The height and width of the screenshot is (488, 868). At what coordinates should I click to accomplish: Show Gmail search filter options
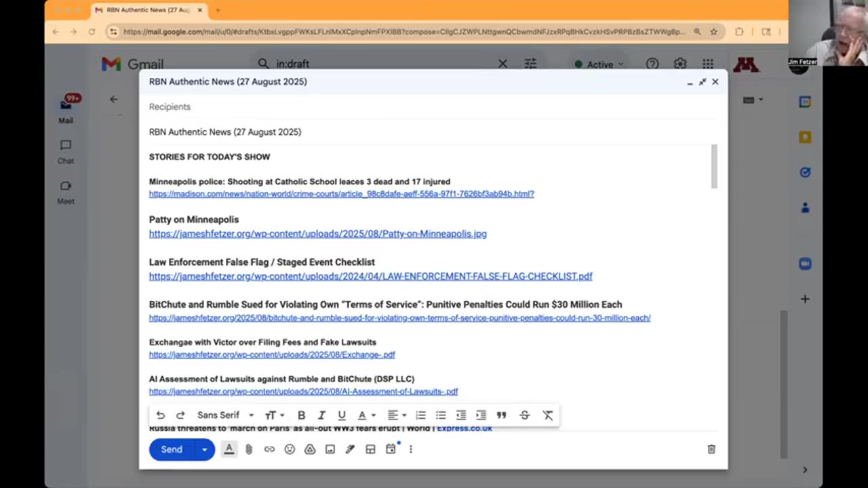tap(530, 64)
